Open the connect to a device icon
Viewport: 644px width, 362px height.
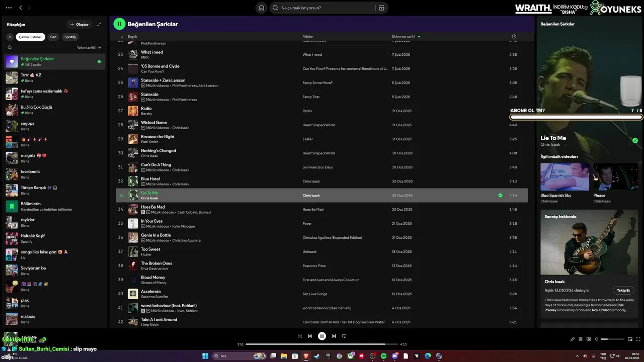(x=589, y=339)
